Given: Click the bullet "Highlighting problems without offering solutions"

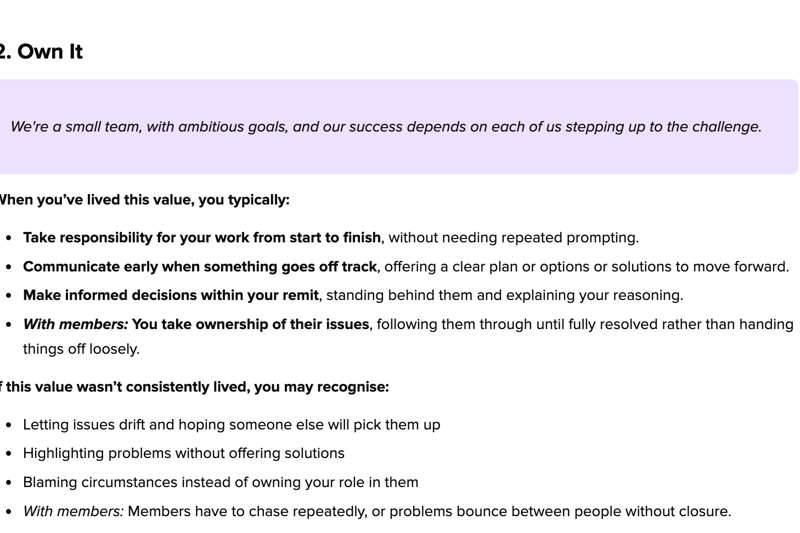Looking at the screenshot, I should tap(183, 454).
